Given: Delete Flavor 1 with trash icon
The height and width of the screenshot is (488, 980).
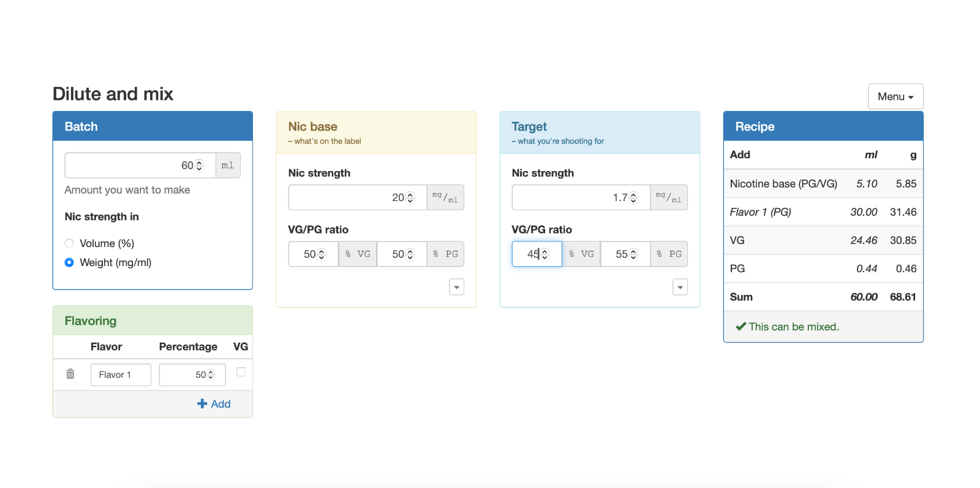Looking at the screenshot, I should 70,374.
